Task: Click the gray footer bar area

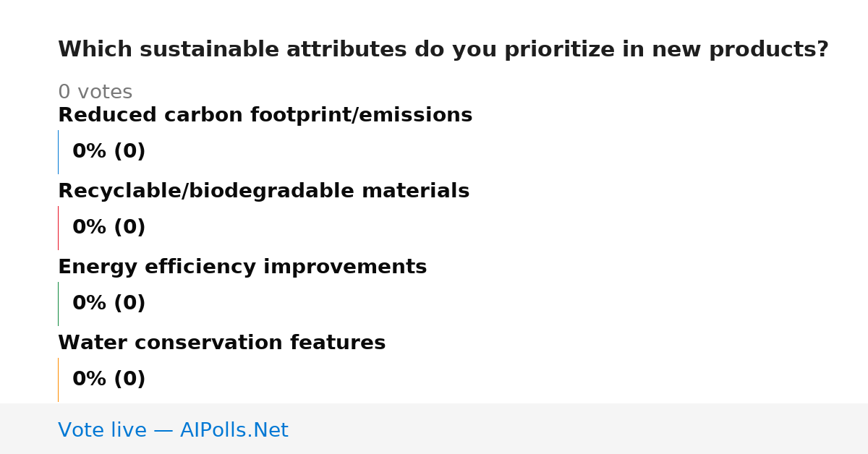Action: point(434,429)
